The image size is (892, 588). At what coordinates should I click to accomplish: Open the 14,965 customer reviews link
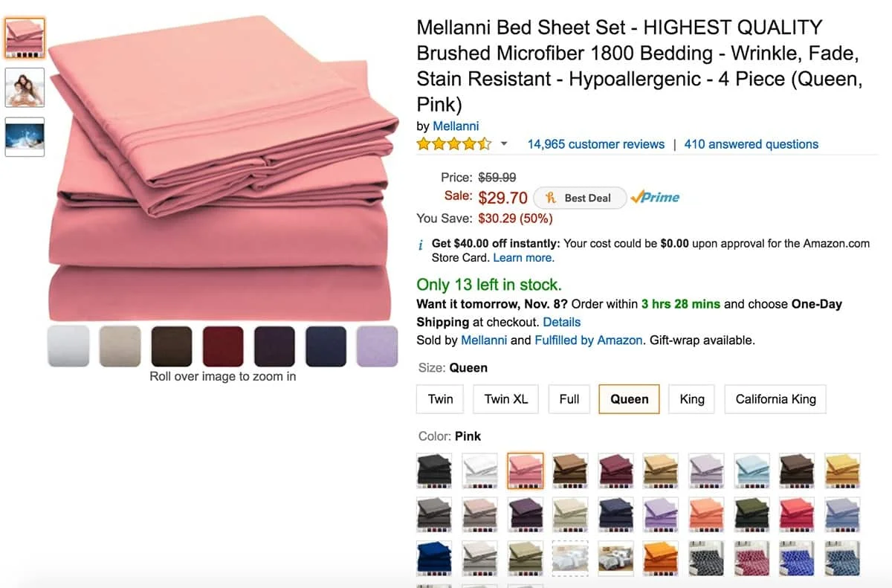595,144
